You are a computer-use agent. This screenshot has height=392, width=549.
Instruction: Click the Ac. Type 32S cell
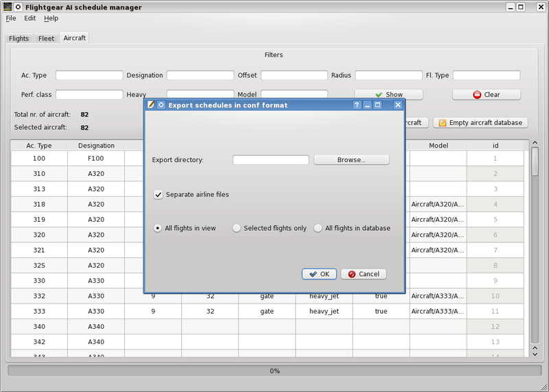coord(39,266)
